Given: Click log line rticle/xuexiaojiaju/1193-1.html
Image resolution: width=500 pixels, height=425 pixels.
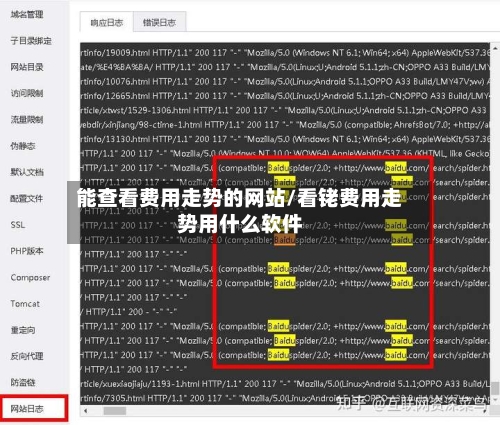Looking at the screenshot, I should [x=285, y=384].
